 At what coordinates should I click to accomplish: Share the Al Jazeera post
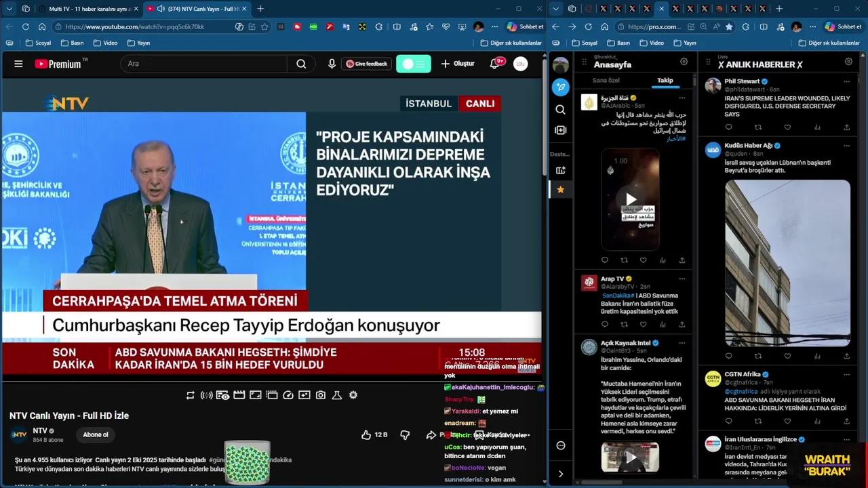682,260
